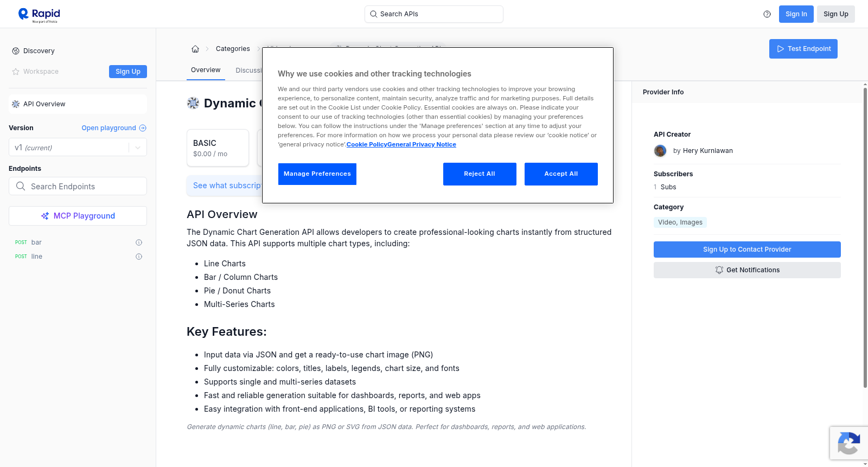Switch to the Overview tab
The height and width of the screenshot is (467, 868).
click(206, 70)
